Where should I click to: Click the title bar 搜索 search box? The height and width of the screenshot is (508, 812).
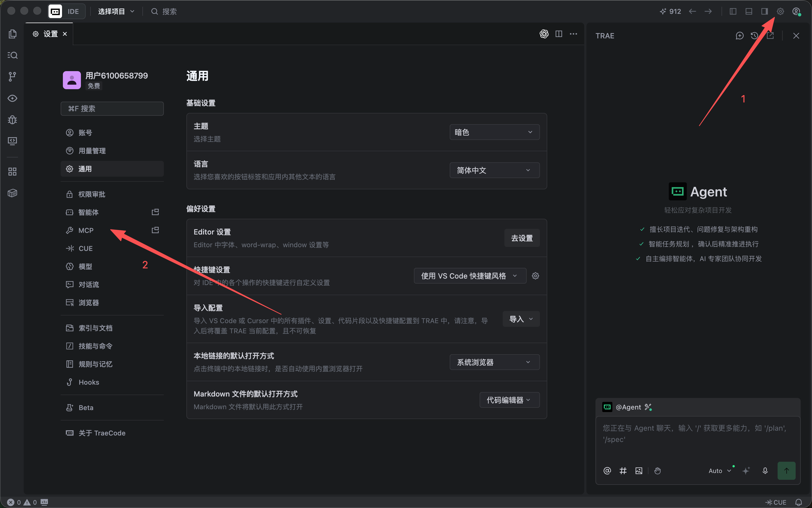[164, 11]
